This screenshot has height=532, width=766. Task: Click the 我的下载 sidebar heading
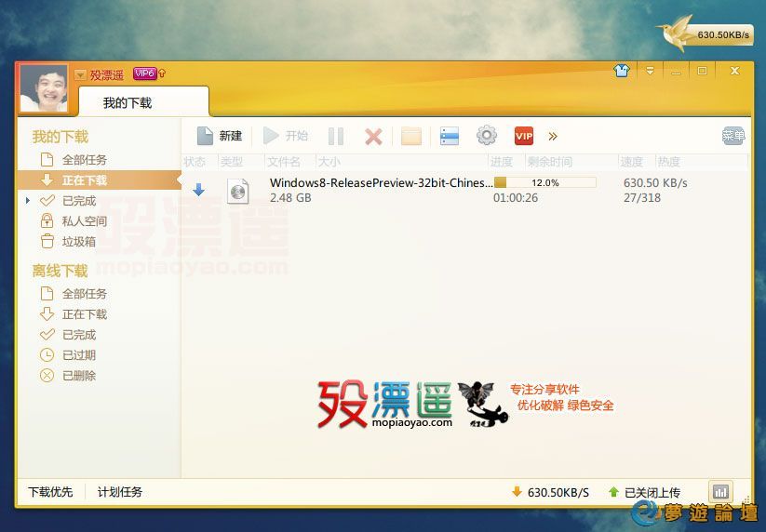pyautogui.click(x=60, y=137)
